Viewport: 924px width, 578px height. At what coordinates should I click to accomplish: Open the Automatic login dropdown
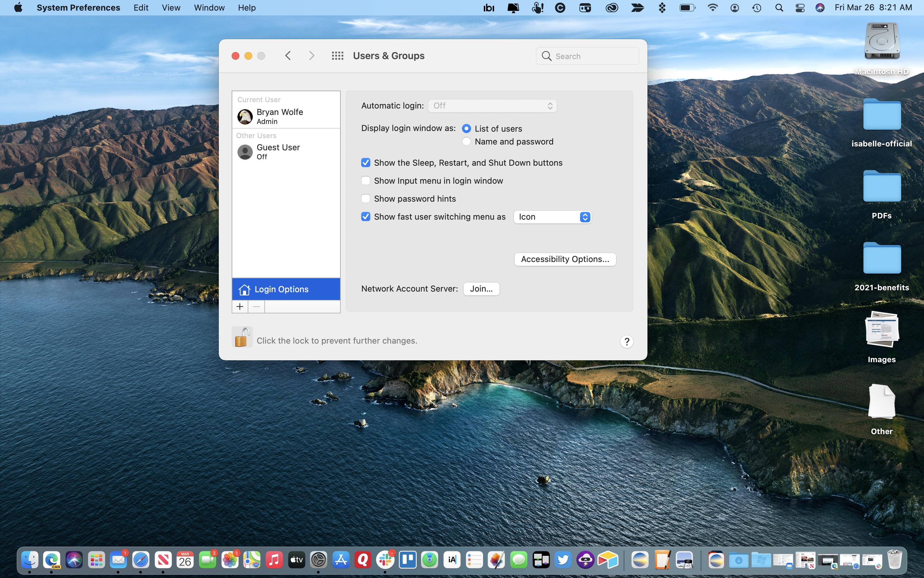click(492, 106)
